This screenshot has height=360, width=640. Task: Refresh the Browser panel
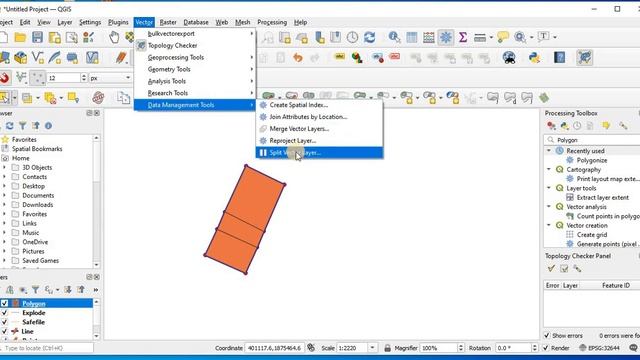click(10, 126)
